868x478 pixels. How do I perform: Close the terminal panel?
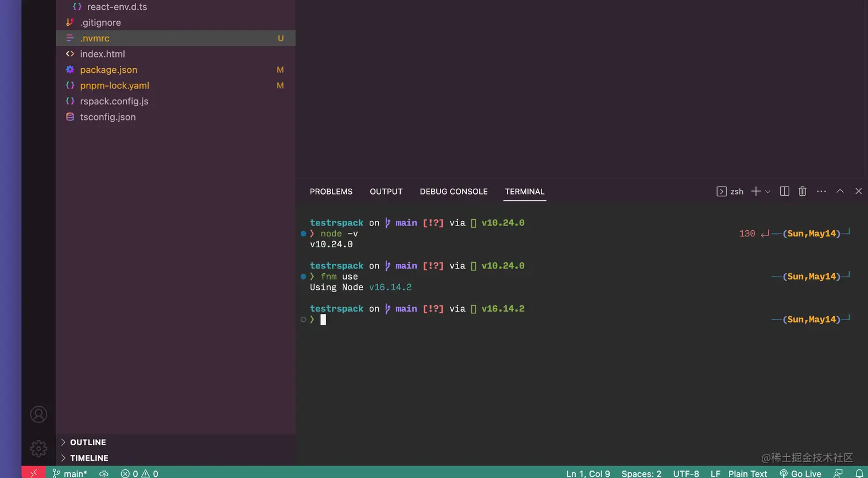pyautogui.click(x=858, y=191)
